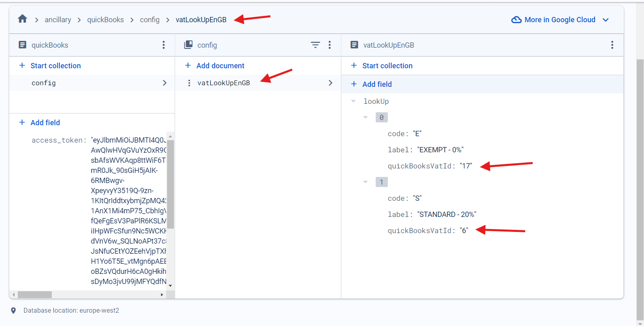Click the code value "S"

pos(417,198)
